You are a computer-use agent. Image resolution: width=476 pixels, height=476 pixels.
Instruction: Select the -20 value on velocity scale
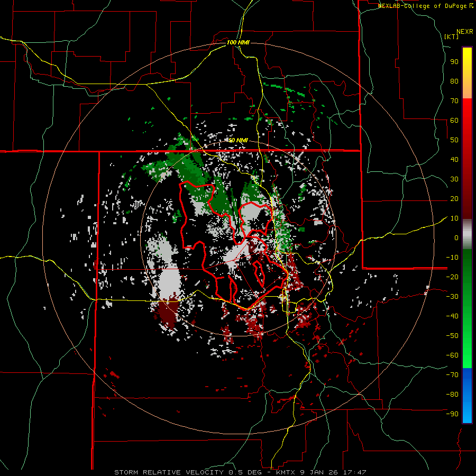[452, 277]
